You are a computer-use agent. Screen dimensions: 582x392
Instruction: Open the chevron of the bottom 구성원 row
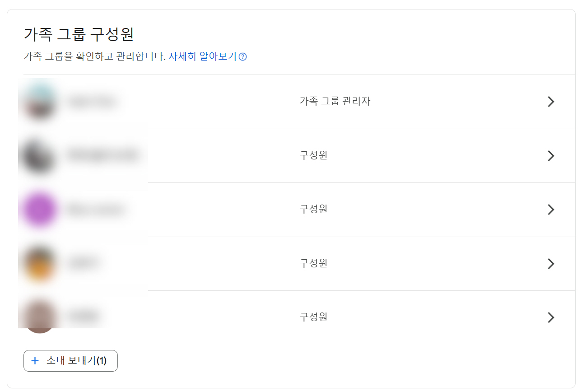click(x=551, y=317)
